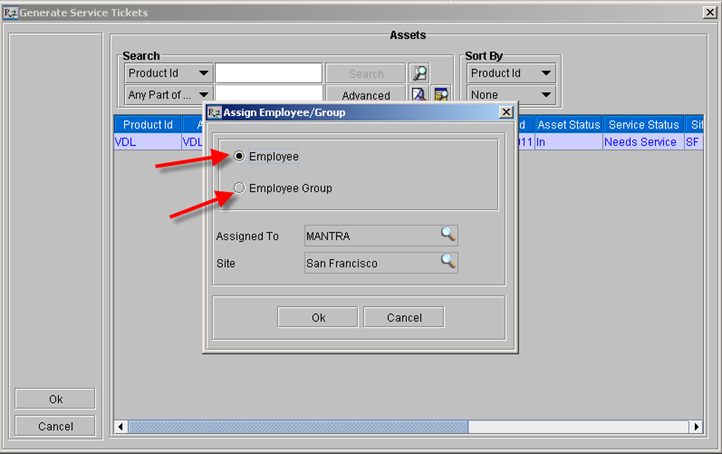The width and height of the screenshot is (722, 454).
Task: Click the Generate Service Tickets window icon
Action: coord(10,12)
